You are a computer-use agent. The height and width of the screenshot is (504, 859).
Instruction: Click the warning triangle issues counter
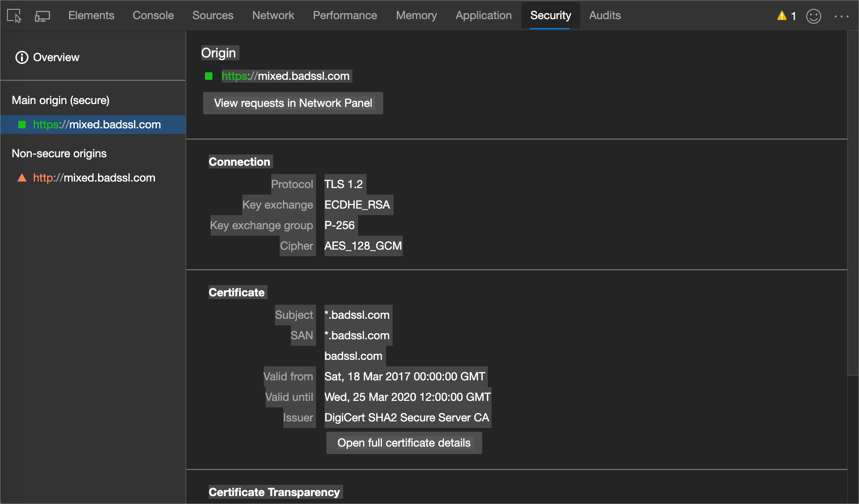click(x=787, y=16)
